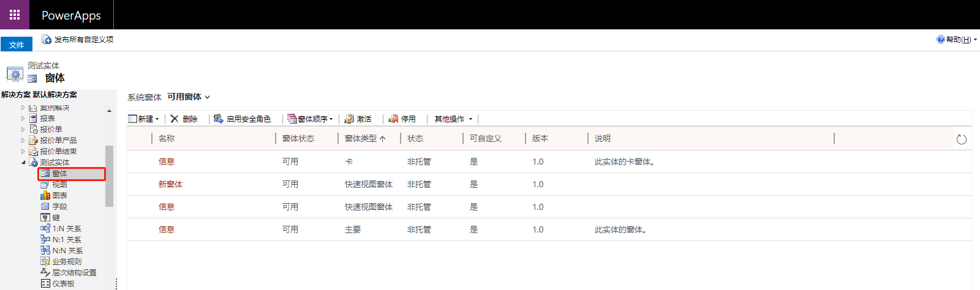Expand the 报价单结束 tree node

click(x=23, y=151)
